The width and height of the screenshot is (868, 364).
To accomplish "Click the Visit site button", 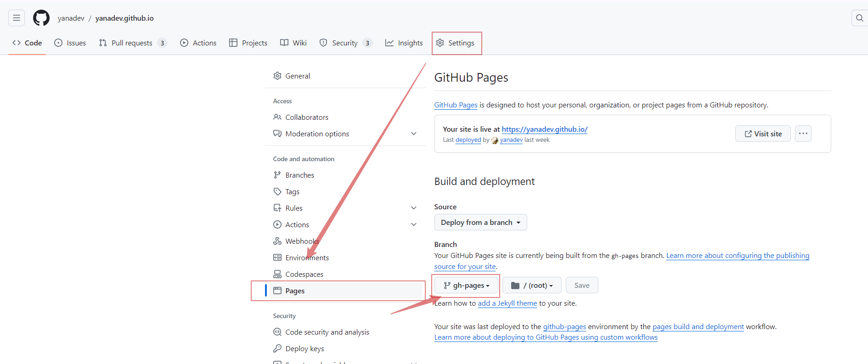I will (x=763, y=134).
